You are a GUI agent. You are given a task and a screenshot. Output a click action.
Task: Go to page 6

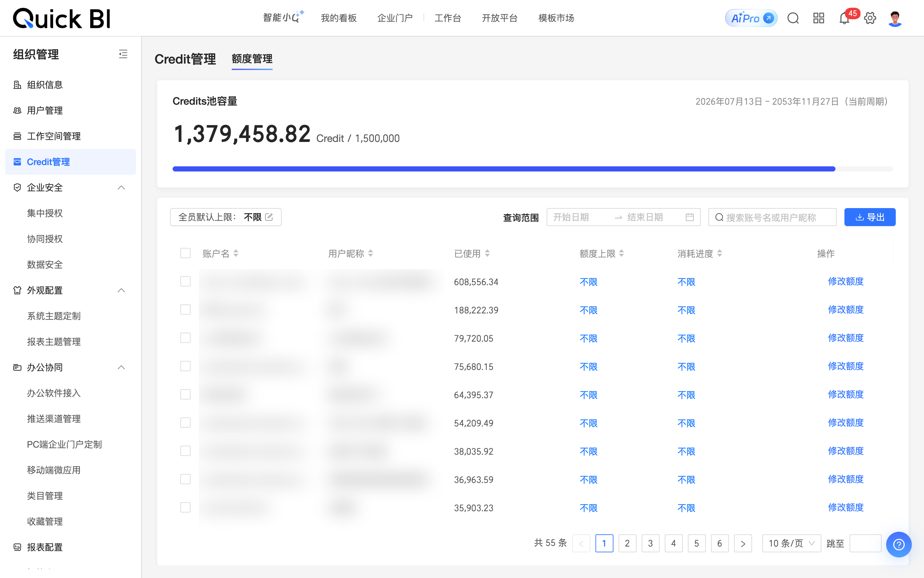pos(719,543)
